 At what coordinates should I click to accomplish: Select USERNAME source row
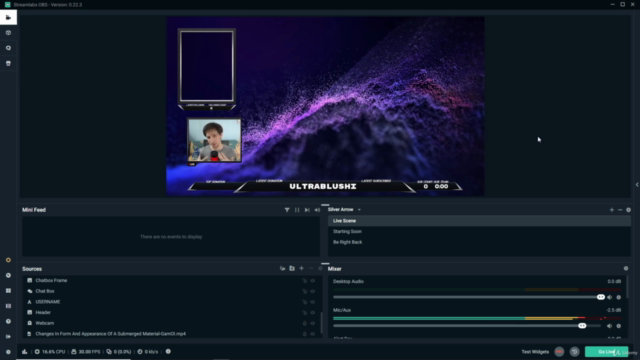coord(171,302)
